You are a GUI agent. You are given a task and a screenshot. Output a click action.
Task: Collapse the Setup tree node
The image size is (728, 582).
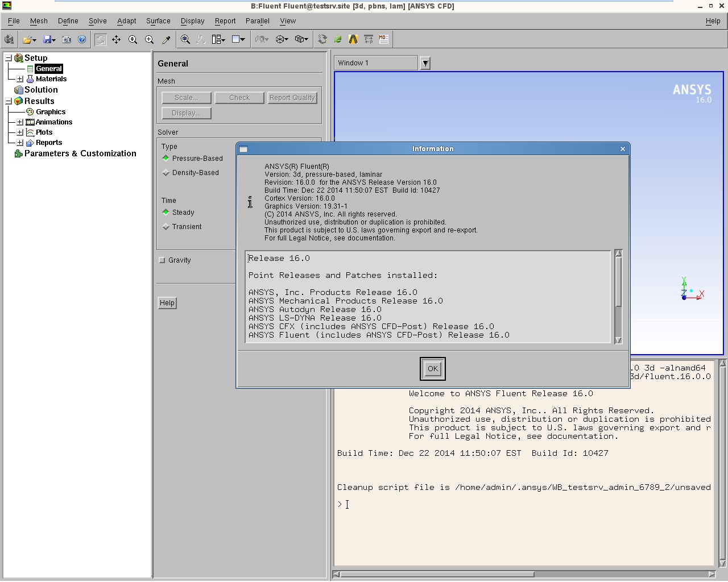9,58
